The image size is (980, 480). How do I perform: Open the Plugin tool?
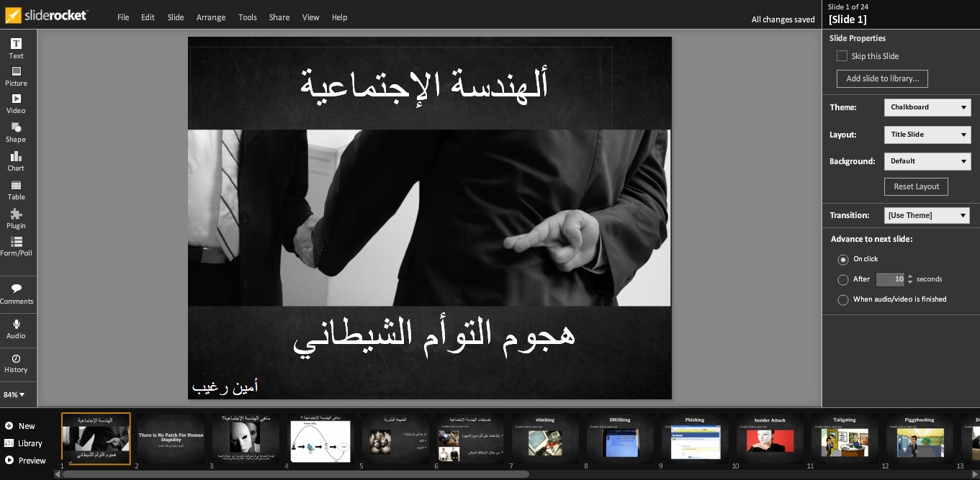(16, 218)
